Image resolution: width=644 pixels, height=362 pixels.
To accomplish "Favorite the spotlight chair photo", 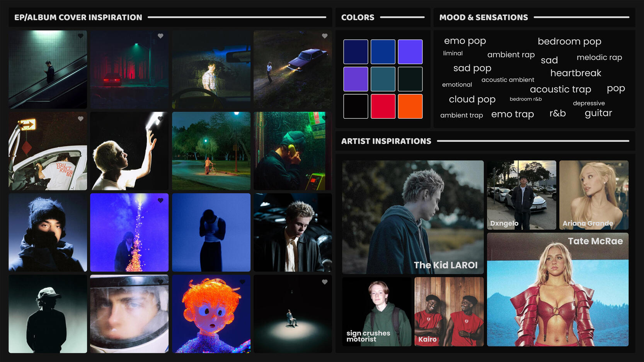I will coord(325,282).
